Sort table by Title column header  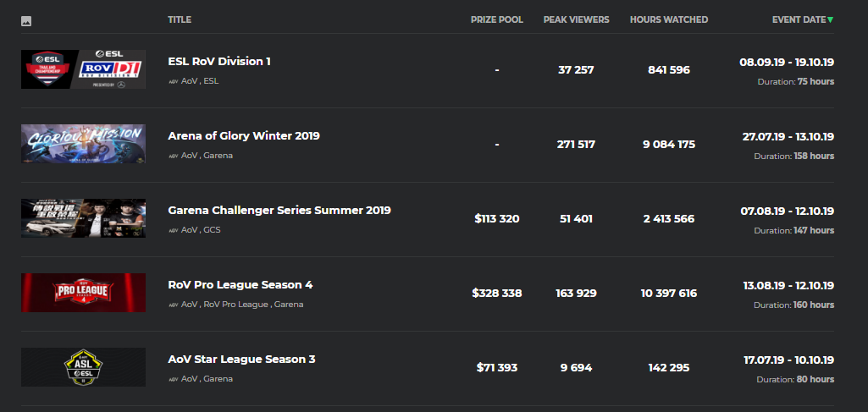point(180,19)
